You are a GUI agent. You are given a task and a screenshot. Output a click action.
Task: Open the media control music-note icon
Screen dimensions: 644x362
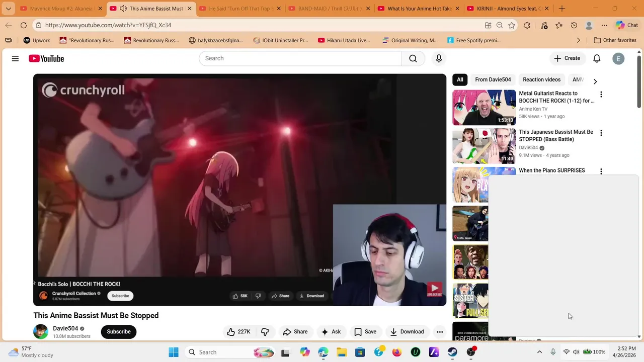[x=544, y=25]
